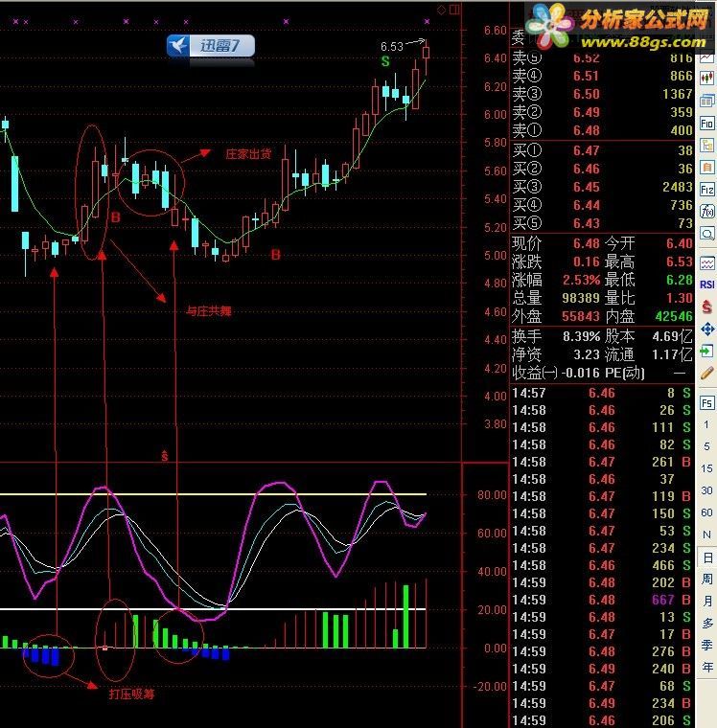
Task: Switch to the 60-minute period
Action: tap(706, 512)
